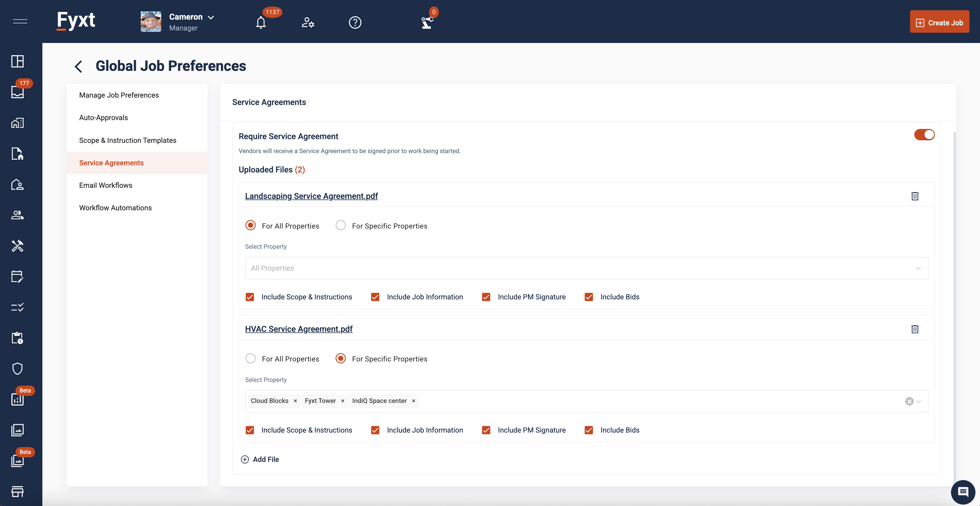This screenshot has width=980, height=506.
Task: Open the image gallery icon in sidebar
Action: [x=18, y=430]
